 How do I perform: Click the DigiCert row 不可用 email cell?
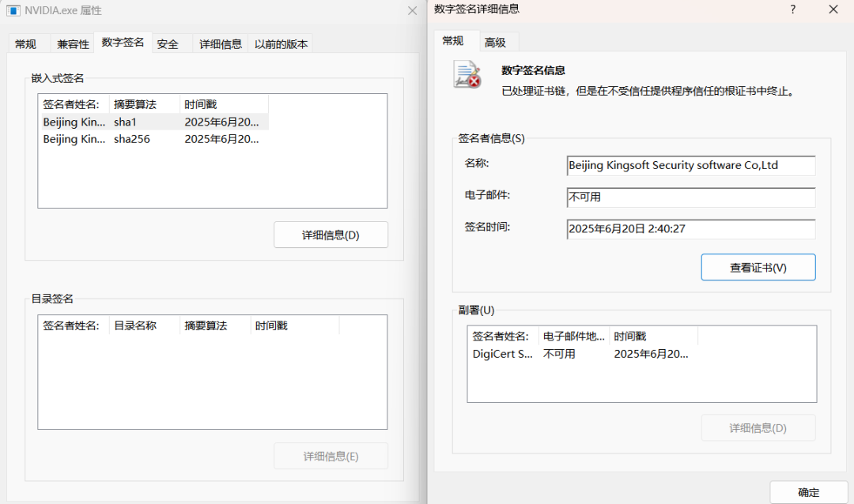pos(559,354)
